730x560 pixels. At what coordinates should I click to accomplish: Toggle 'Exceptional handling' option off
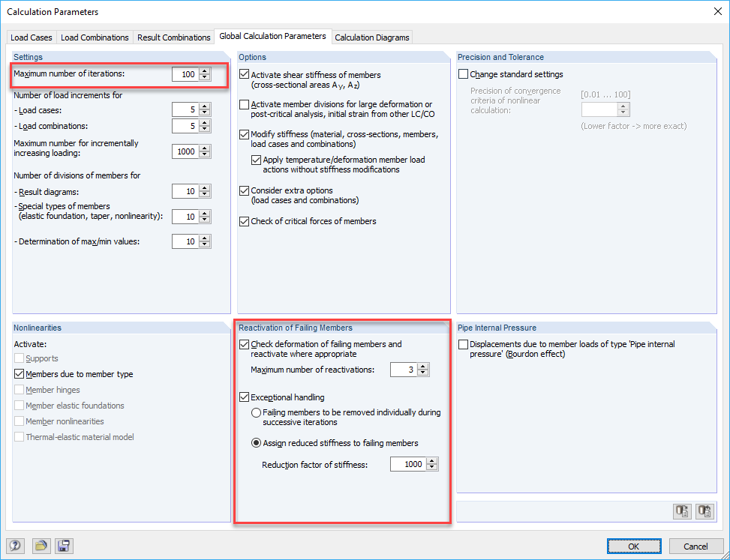pyautogui.click(x=244, y=398)
